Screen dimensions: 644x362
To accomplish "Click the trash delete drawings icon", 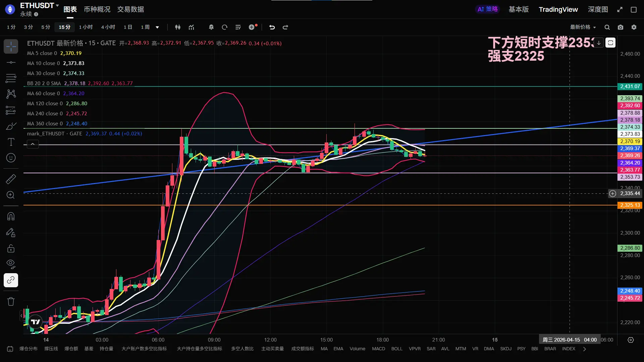I will click(11, 301).
